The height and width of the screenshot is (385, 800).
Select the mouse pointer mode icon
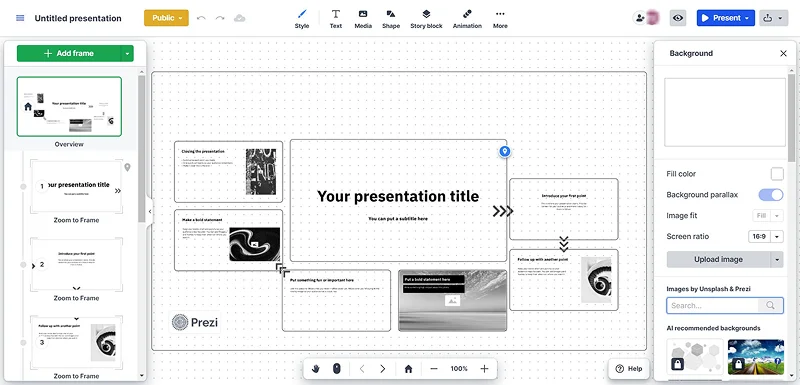pos(336,369)
